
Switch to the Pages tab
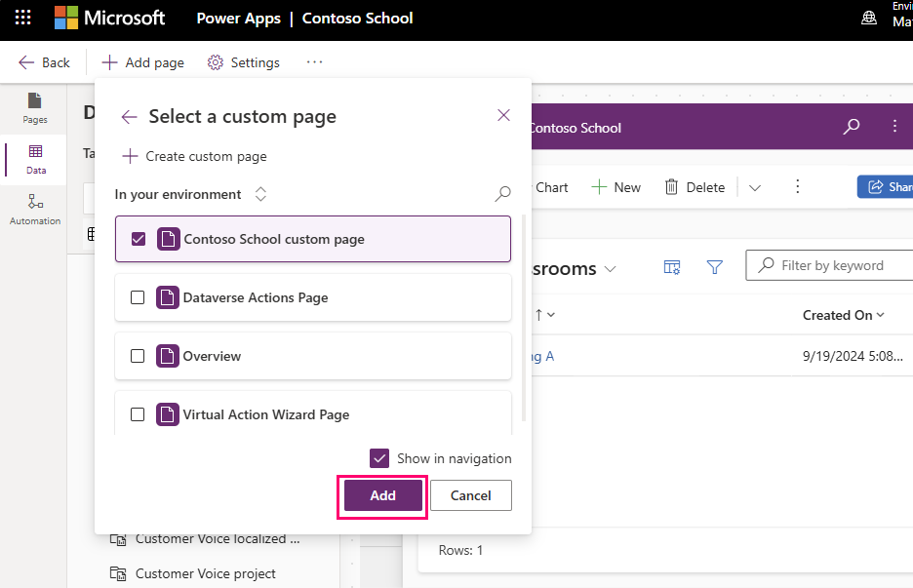[35, 109]
